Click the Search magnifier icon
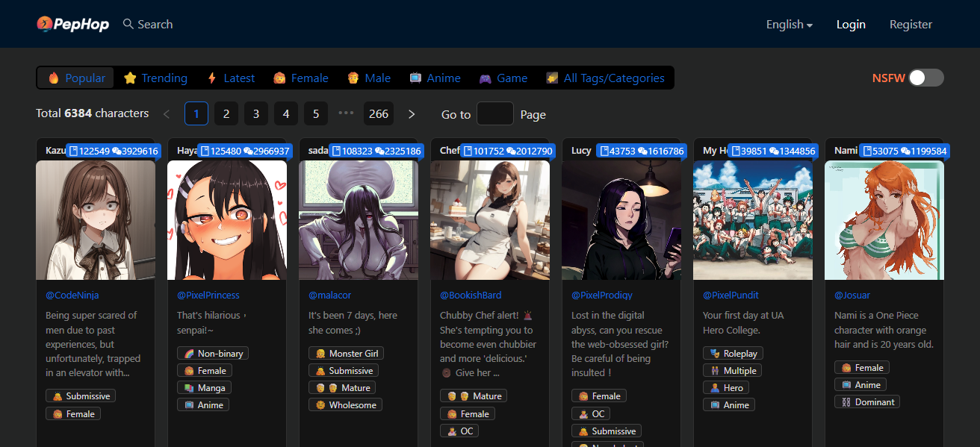The image size is (980, 447). tap(128, 24)
